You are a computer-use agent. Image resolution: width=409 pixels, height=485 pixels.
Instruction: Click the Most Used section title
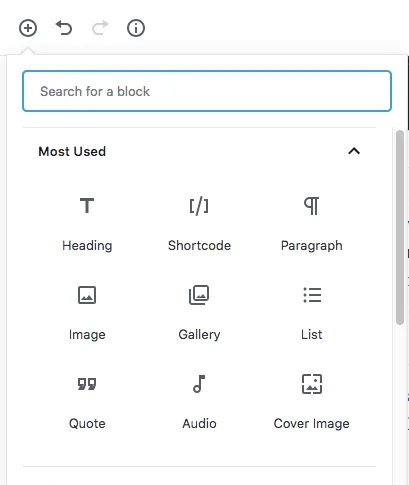coord(72,152)
